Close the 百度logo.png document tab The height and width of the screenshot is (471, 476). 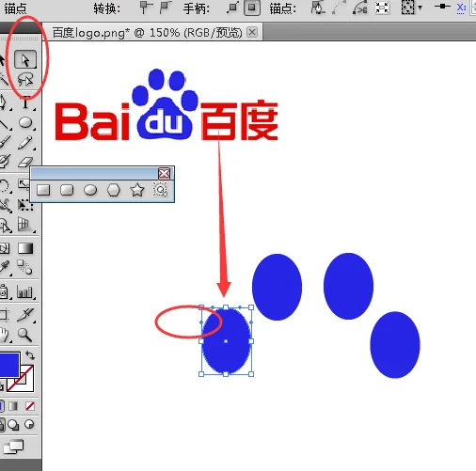pos(252,32)
